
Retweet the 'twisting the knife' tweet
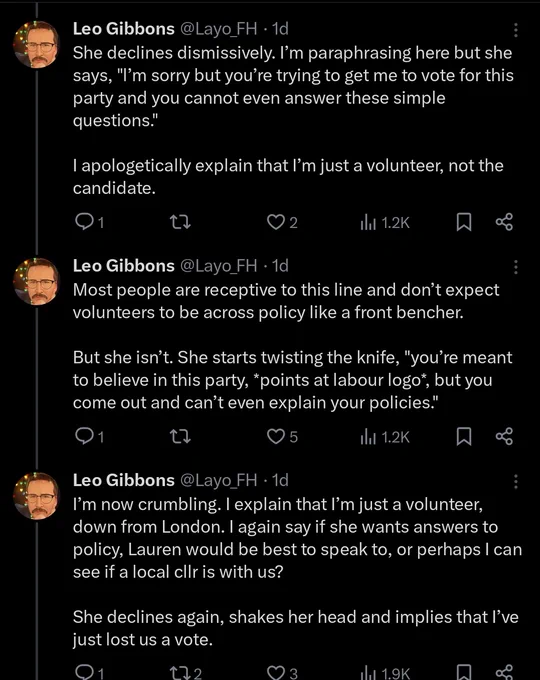(x=180, y=437)
